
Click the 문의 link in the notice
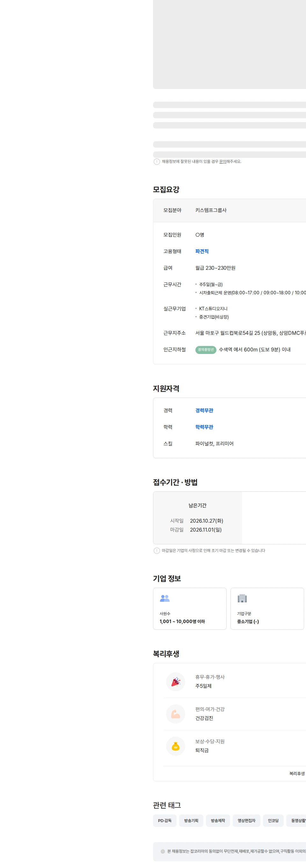click(222, 161)
